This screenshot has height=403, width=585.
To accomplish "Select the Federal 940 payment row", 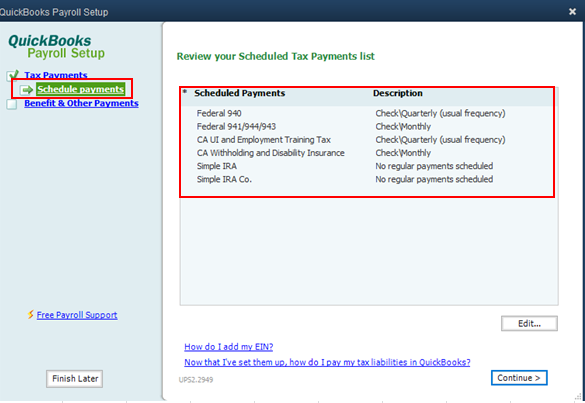I will 367,113.
